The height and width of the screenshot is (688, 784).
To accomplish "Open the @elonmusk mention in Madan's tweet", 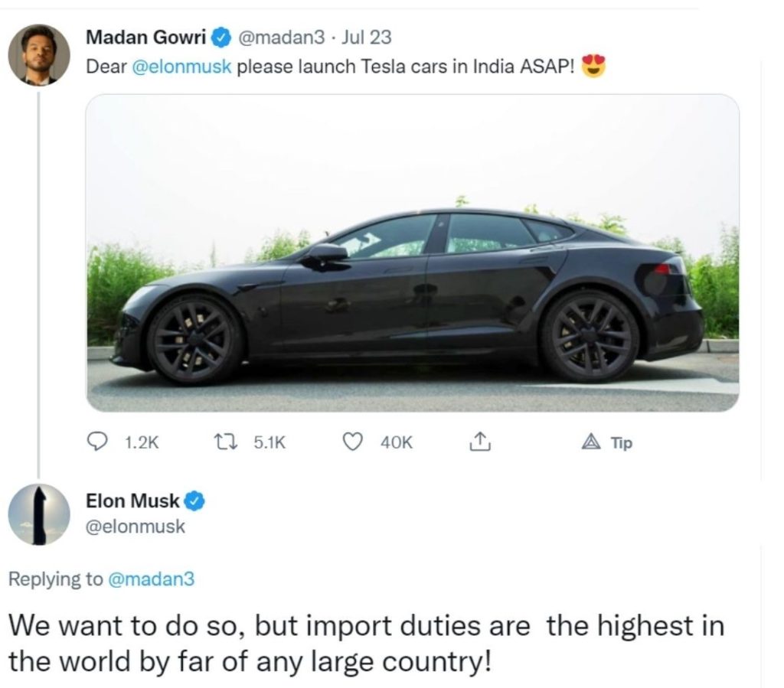I will point(182,67).
